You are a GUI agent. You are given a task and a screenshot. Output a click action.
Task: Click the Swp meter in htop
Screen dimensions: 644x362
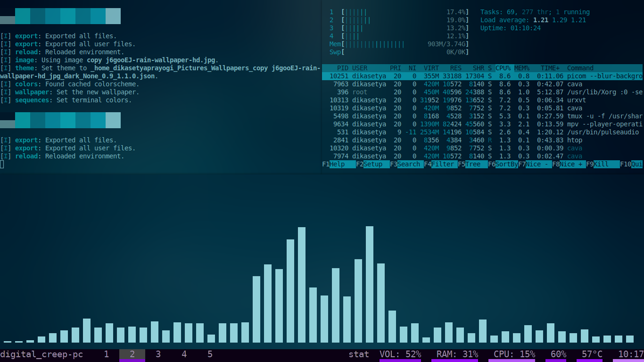399,52
